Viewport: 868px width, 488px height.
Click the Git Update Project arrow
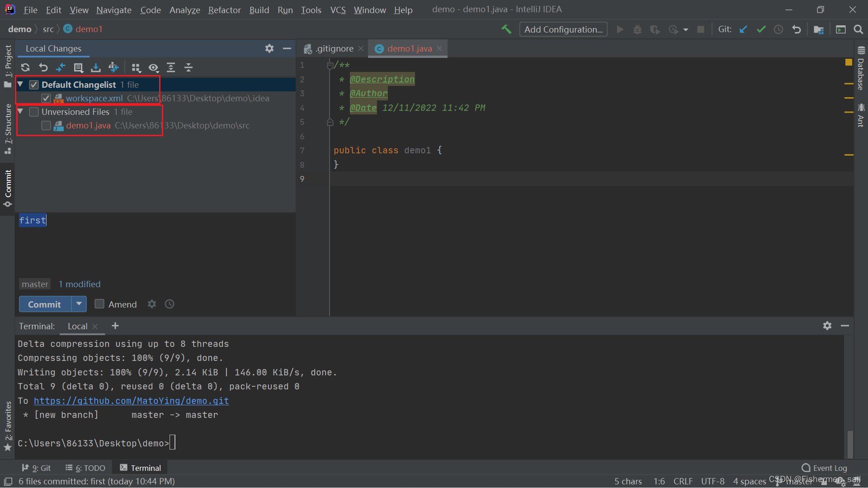tap(743, 29)
